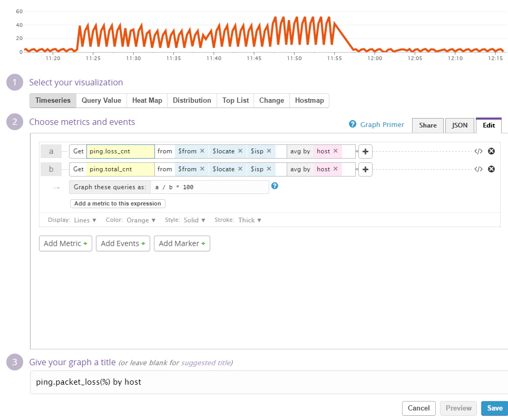The width and height of the screenshot is (508, 420).
Task: Remove $from tag in query a
Action: click(x=202, y=151)
